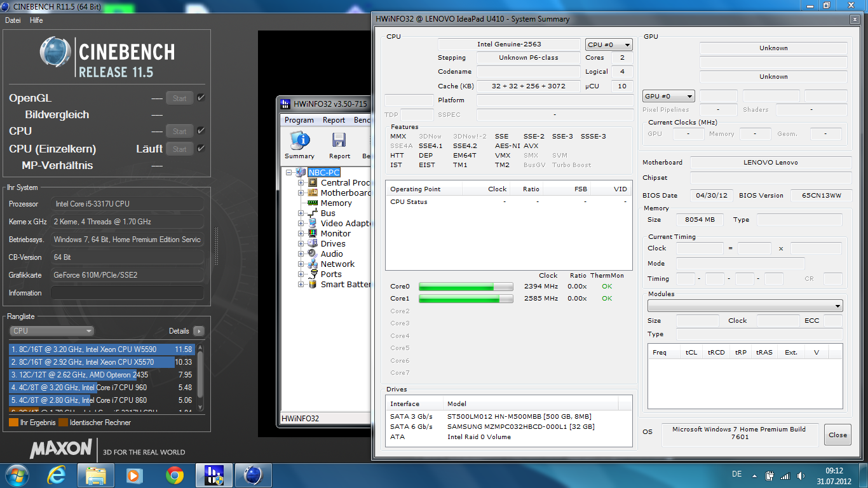The height and width of the screenshot is (488, 868).
Task: Select Monitor tree node
Action: 336,233
